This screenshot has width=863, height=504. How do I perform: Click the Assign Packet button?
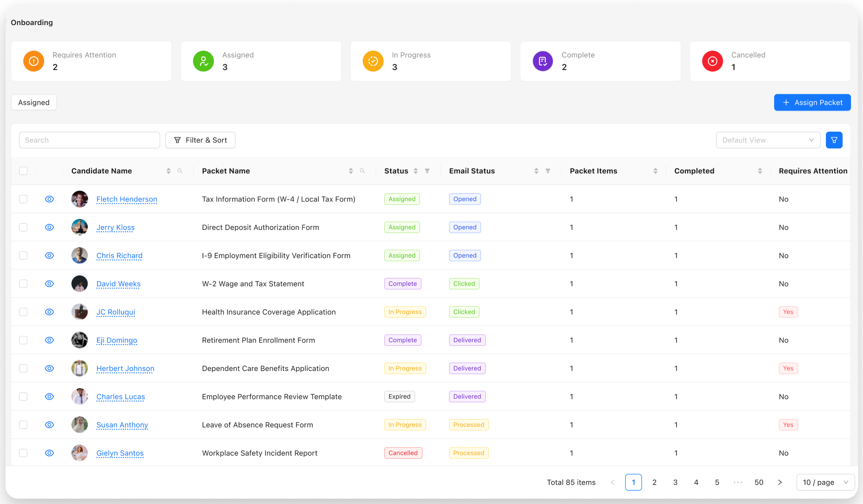(x=812, y=102)
